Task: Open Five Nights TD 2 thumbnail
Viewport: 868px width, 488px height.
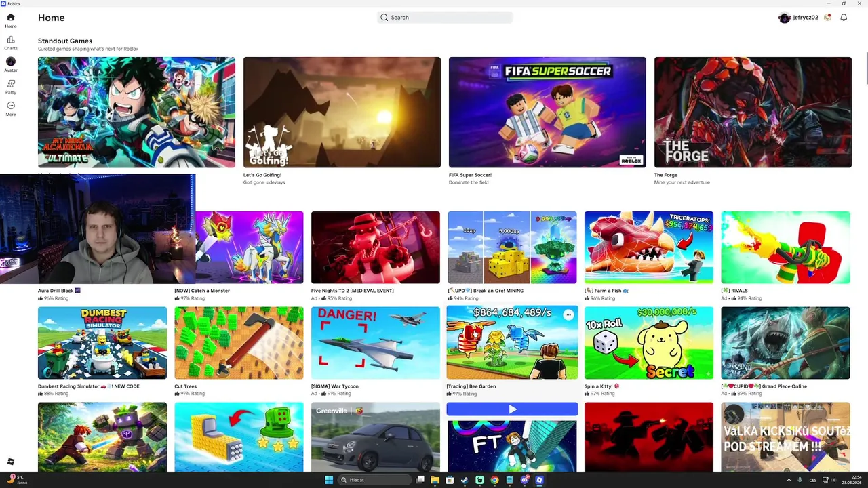Action: [x=376, y=247]
